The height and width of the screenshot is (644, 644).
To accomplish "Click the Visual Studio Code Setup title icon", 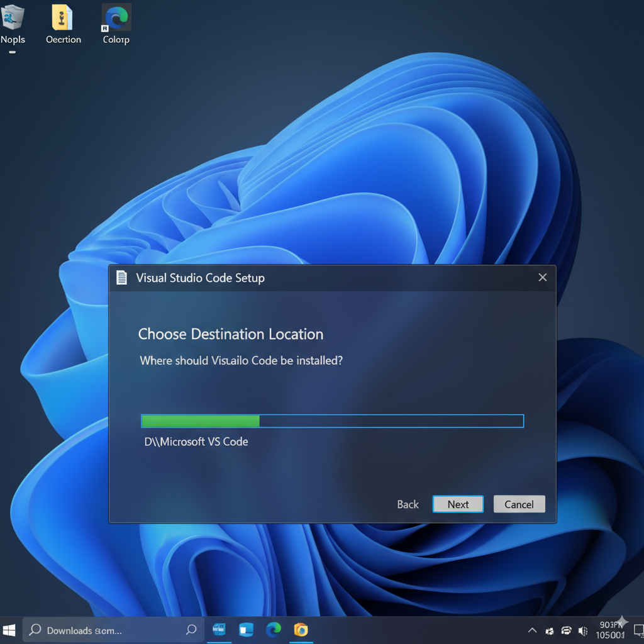I will pos(121,277).
